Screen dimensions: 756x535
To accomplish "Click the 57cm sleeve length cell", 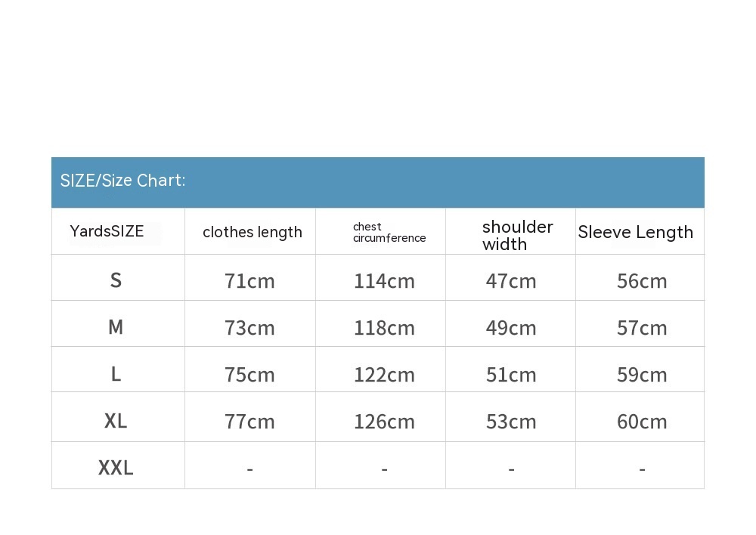I will pyautogui.click(x=642, y=328).
